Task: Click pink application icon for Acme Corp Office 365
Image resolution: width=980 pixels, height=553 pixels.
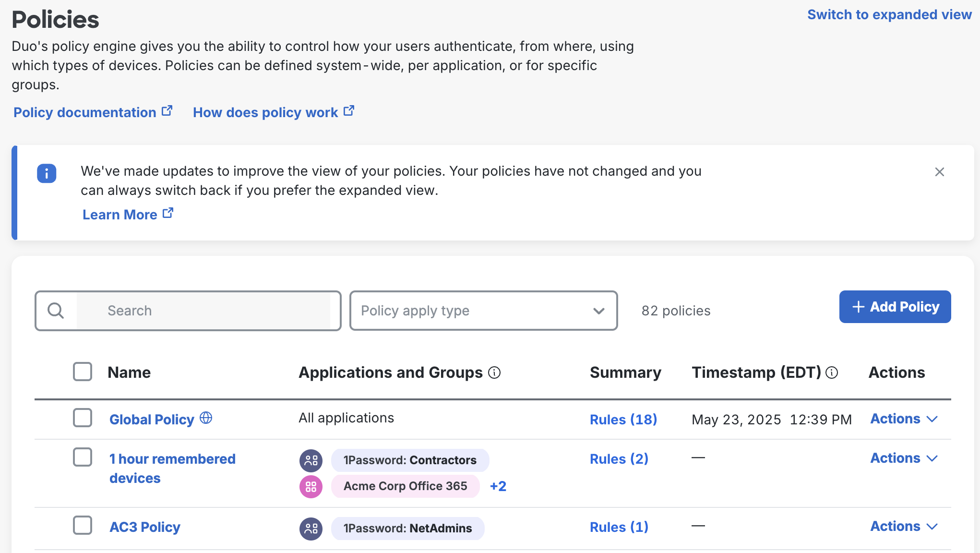Action: point(311,486)
